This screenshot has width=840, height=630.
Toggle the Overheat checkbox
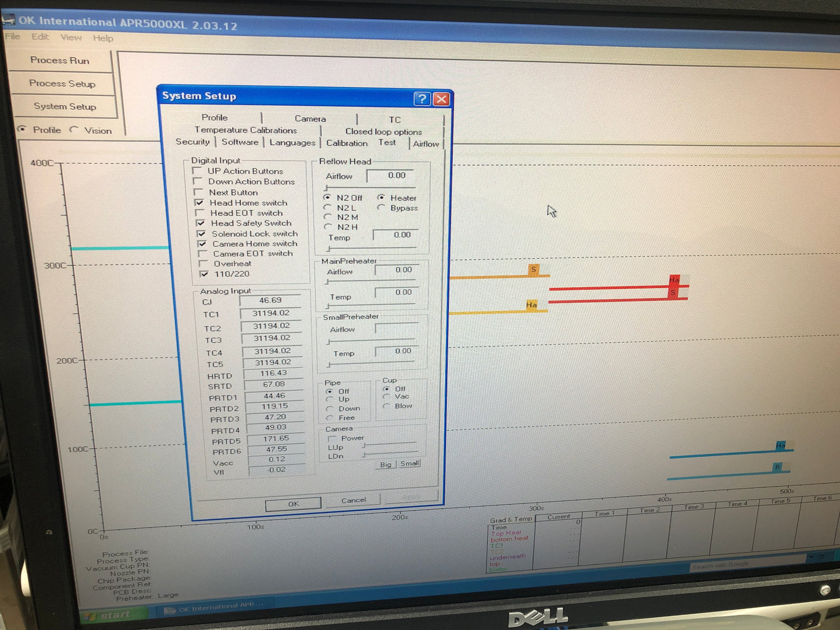[203, 263]
